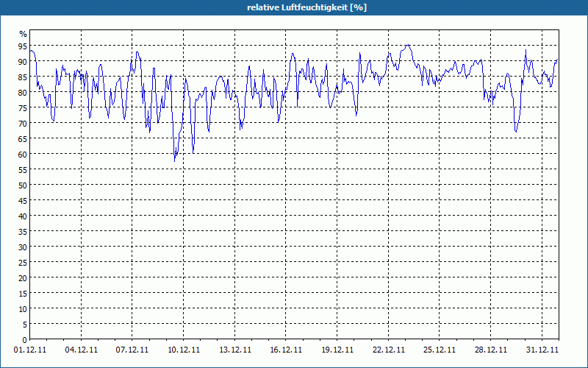588x368 pixels.
Task: Click the 75 y-axis value
Action: 23,108
